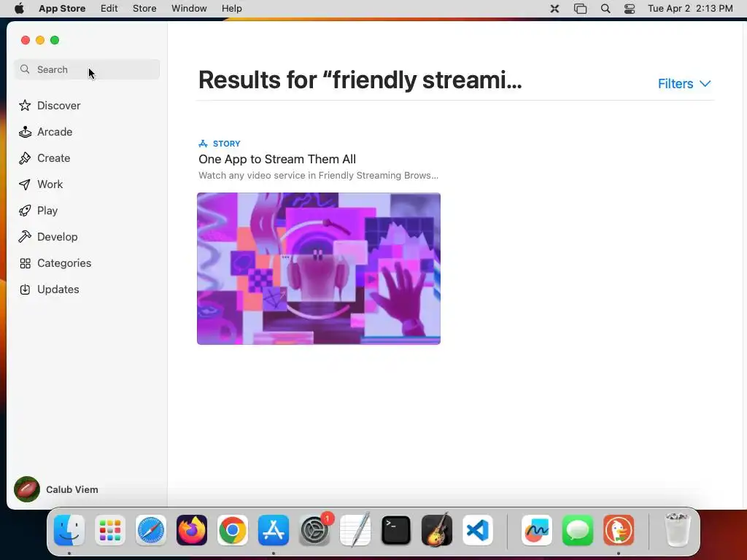The image size is (747, 560).
Task: Launch Google Chrome from the Dock
Action: (233, 530)
